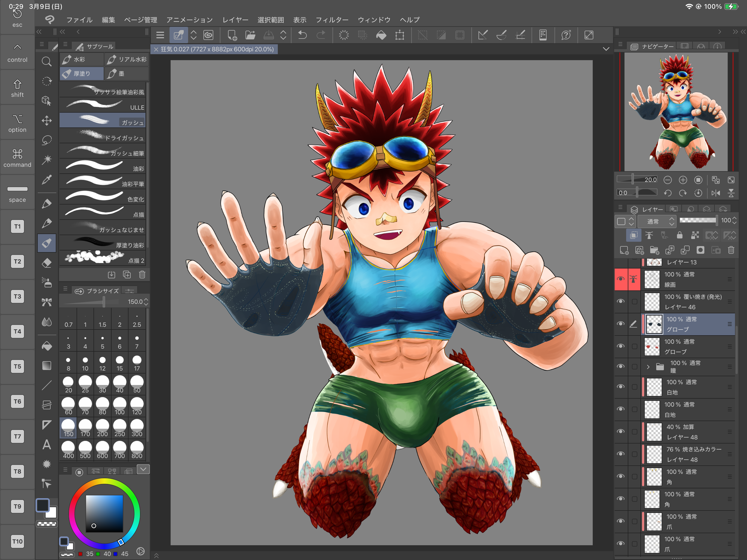Image resolution: width=747 pixels, height=560 pixels.
Task: Click the Navigator preview thumbnail
Action: (676, 112)
